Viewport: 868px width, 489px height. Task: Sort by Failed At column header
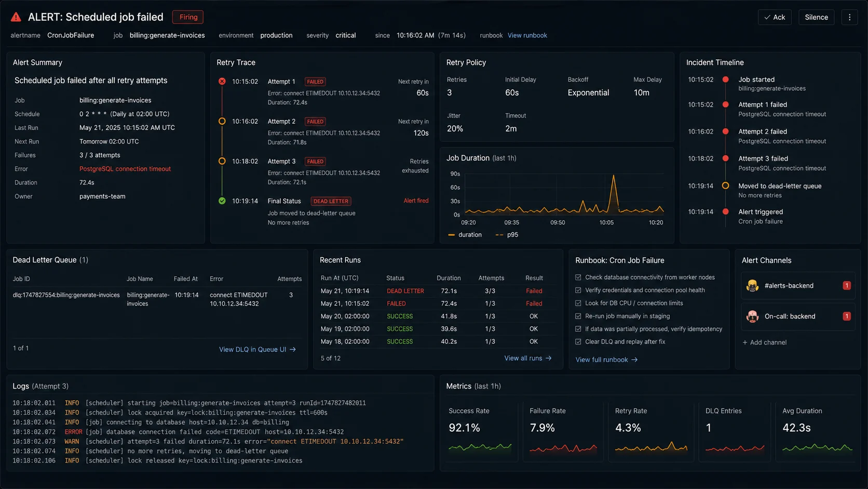click(185, 279)
